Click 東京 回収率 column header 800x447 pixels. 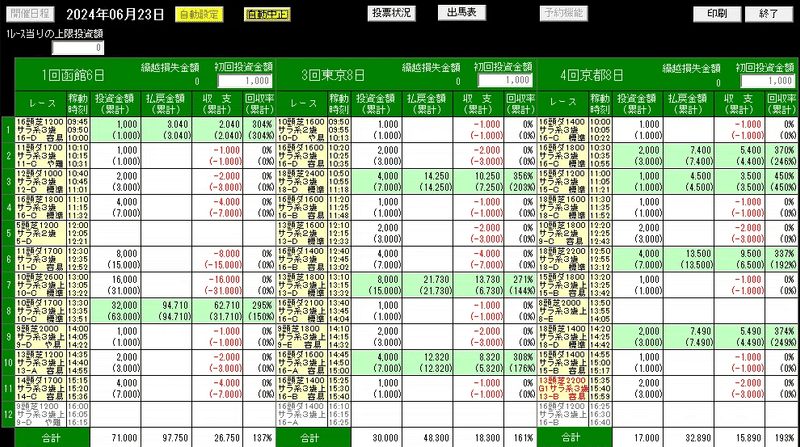(x=520, y=104)
